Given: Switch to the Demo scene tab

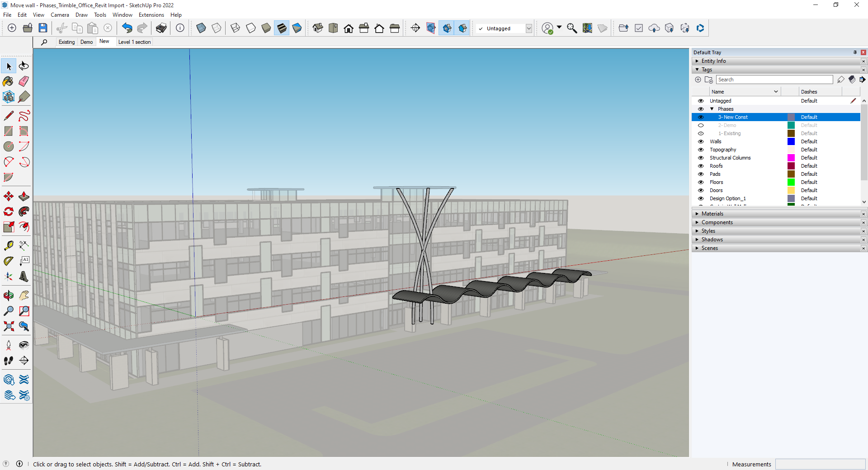Looking at the screenshot, I should 86,42.
